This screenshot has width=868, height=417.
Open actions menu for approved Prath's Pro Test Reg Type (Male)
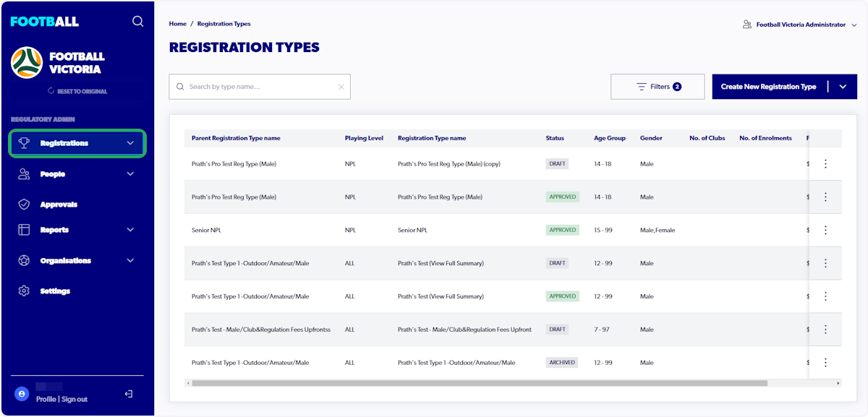(825, 197)
